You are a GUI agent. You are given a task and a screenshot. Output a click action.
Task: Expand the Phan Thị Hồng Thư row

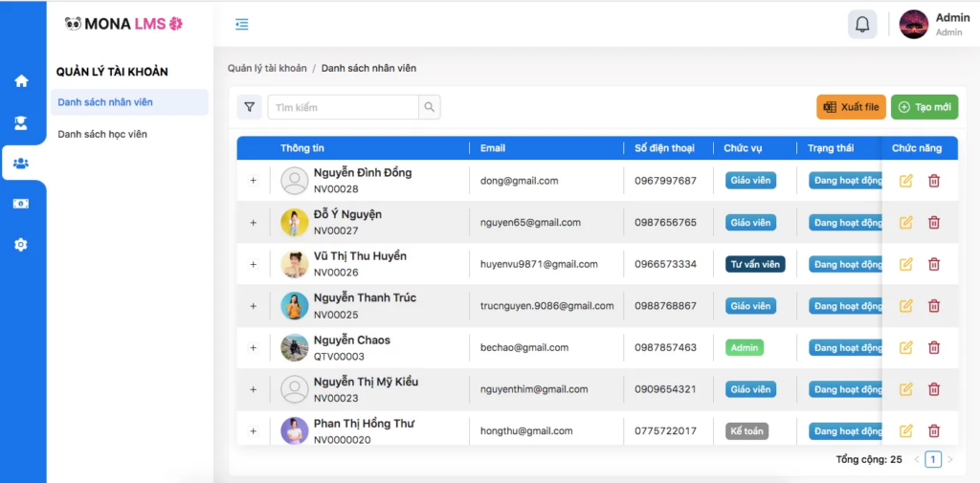[253, 431]
